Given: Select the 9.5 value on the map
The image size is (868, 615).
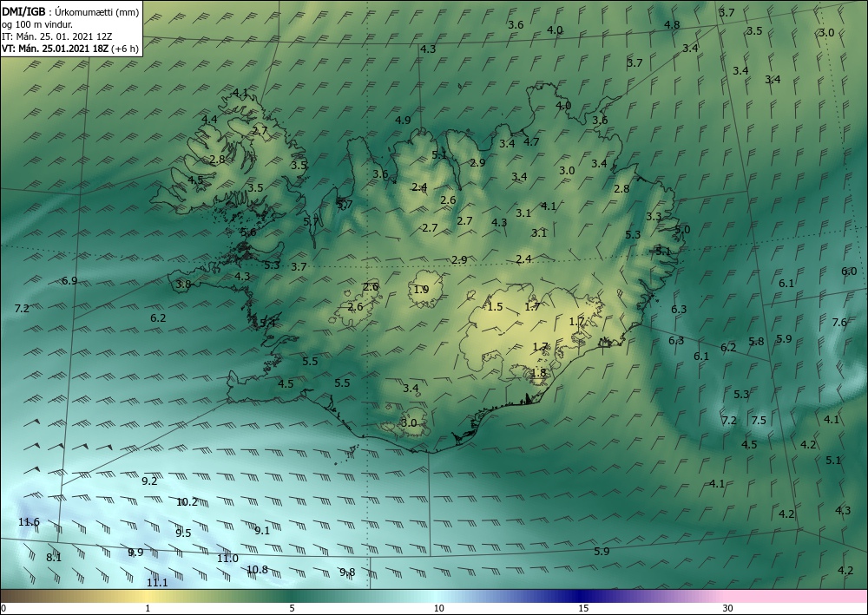Looking at the screenshot, I should (183, 533).
